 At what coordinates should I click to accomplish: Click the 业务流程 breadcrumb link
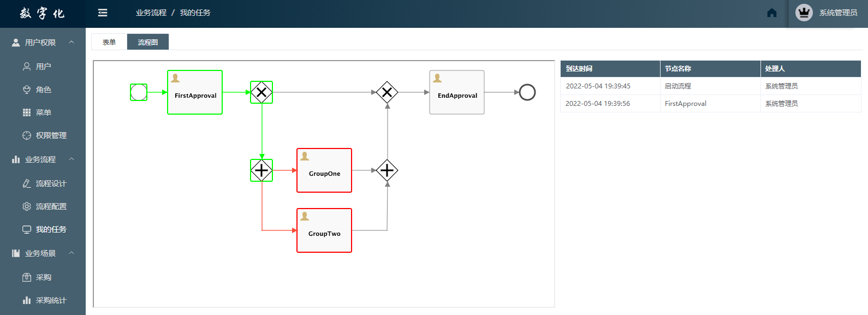[x=151, y=13]
